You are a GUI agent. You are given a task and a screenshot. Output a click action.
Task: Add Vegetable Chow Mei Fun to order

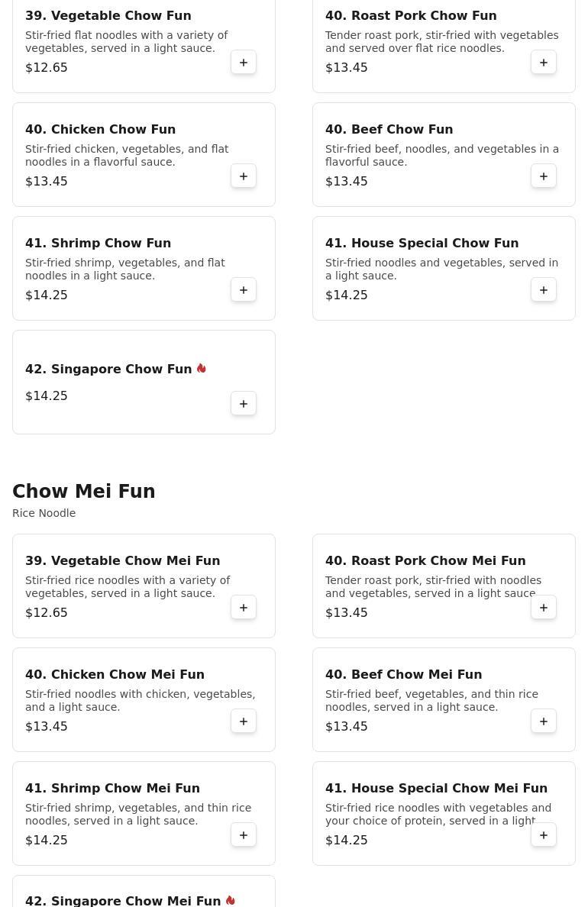click(x=244, y=608)
